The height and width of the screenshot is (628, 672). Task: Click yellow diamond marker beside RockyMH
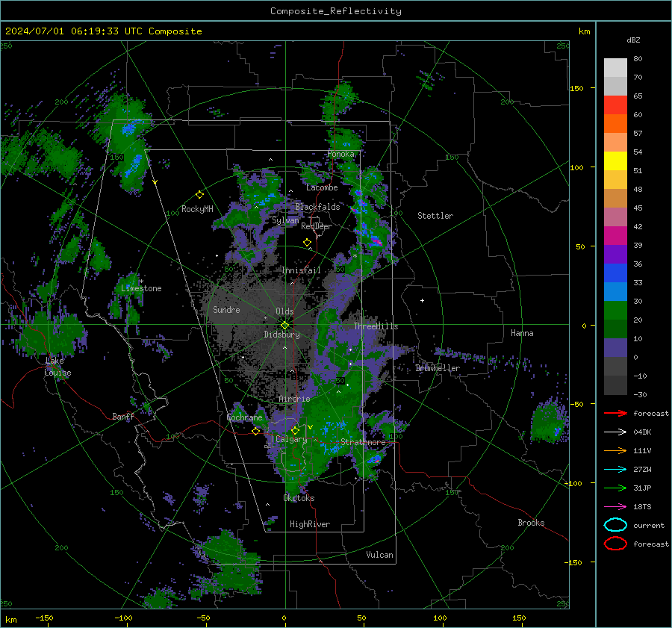[x=199, y=195]
